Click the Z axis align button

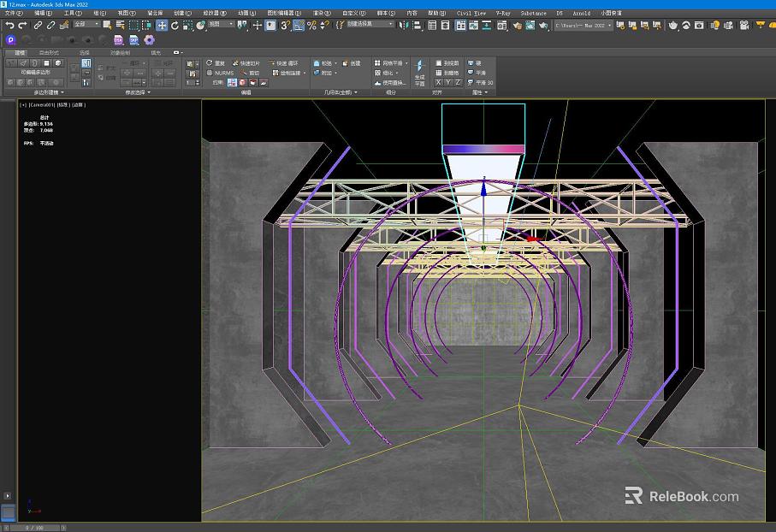pos(457,83)
